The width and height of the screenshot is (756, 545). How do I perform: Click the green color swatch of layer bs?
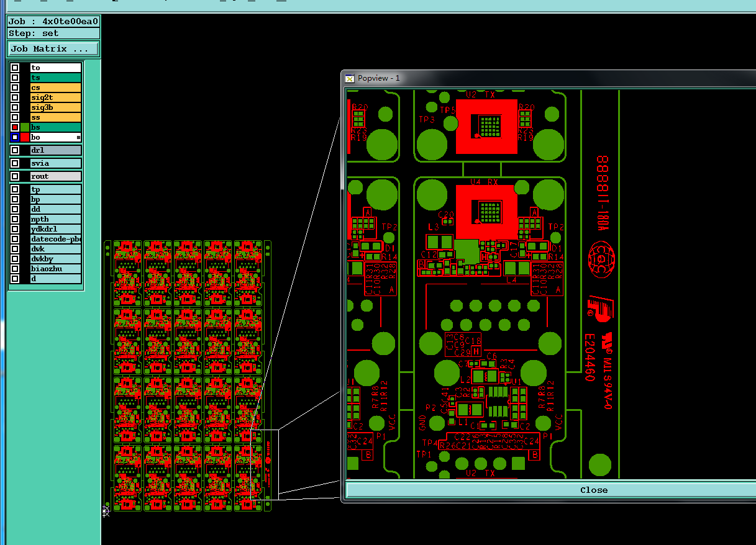[25, 127]
